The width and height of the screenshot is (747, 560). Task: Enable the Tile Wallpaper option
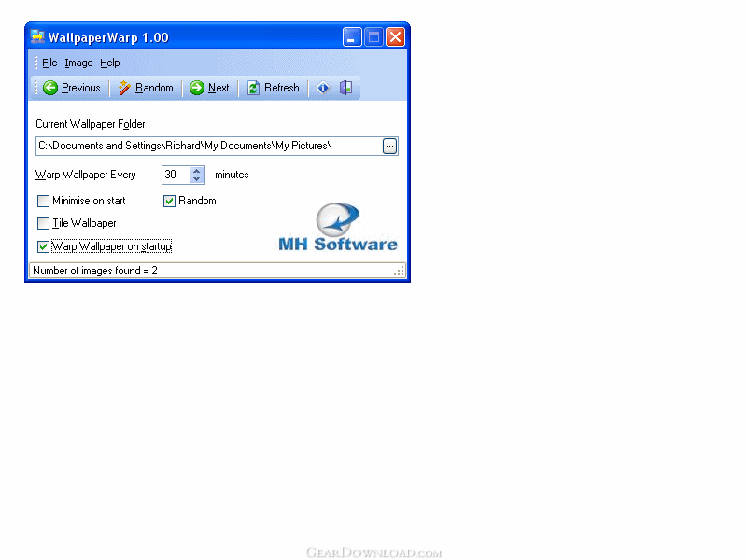[44, 224]
